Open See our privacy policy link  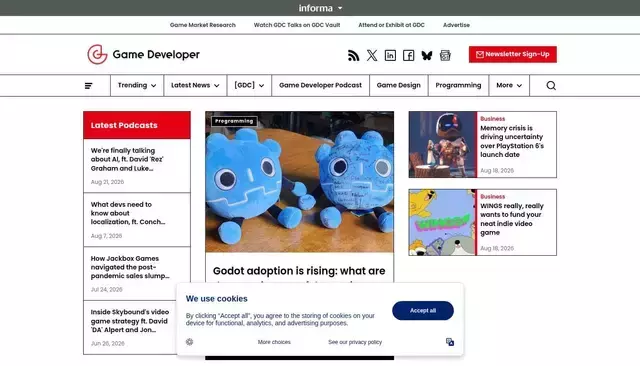[355, 342]
